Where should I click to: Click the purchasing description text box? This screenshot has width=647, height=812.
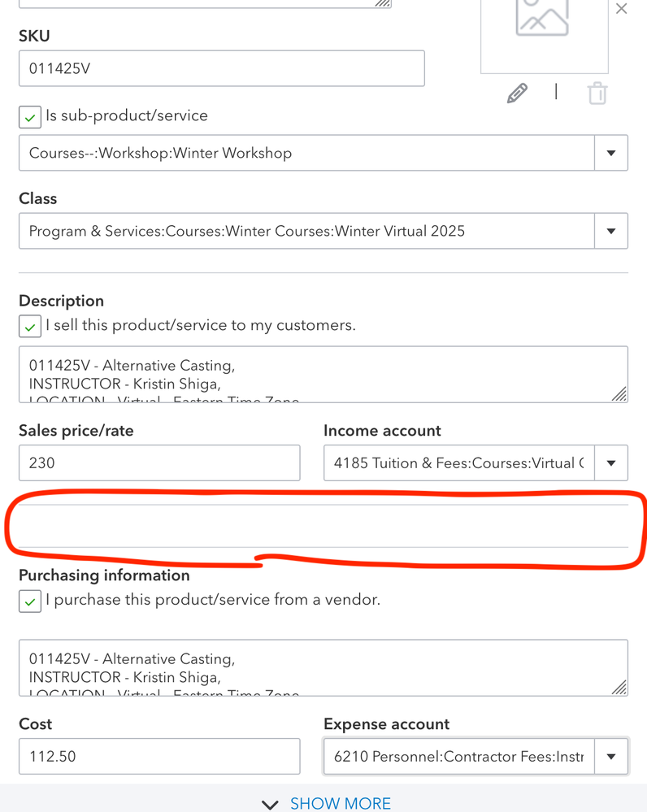pyautogui.click(x=317, y=667)
